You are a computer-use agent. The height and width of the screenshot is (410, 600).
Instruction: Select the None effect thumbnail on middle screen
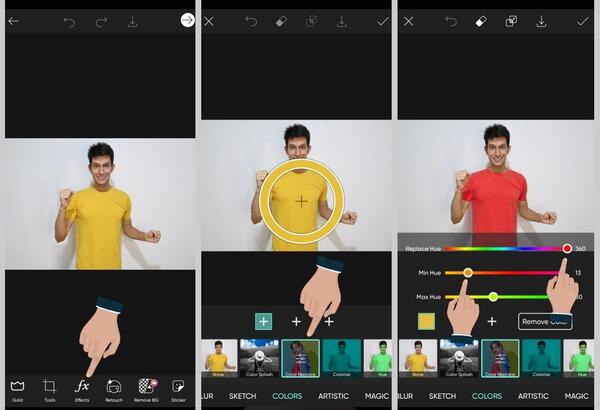pos(219,359)
